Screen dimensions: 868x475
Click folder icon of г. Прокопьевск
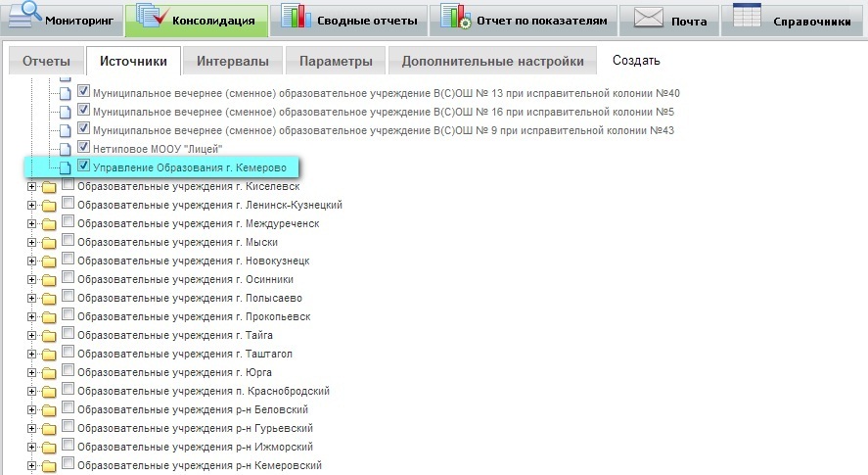pos(49,317)
